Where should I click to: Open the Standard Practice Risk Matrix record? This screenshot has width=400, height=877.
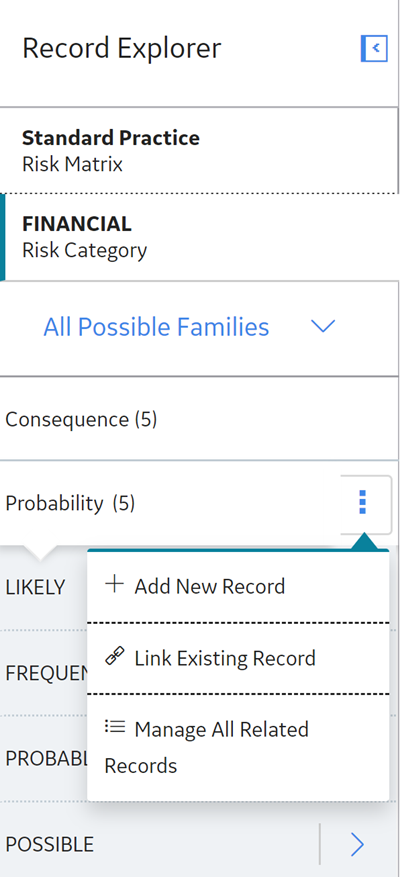click(199, 150)
